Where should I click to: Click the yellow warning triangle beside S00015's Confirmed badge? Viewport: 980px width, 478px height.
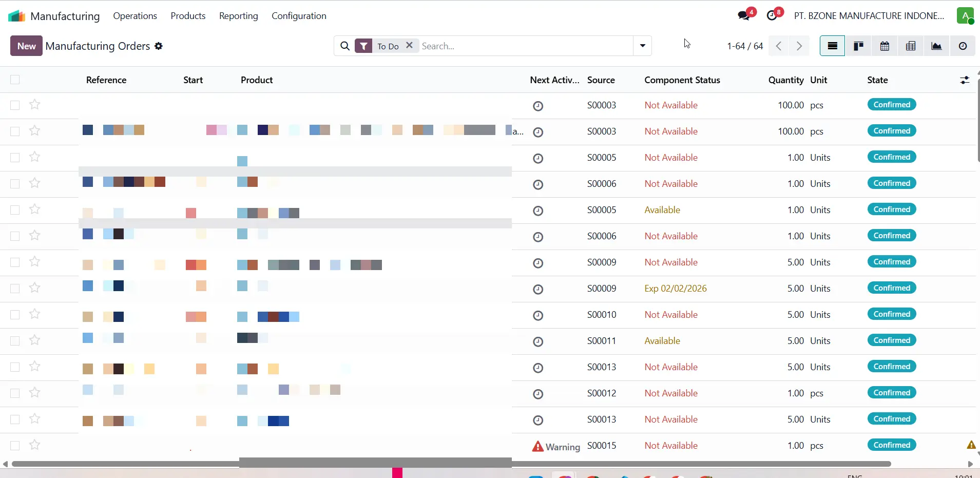coord(971,445)
